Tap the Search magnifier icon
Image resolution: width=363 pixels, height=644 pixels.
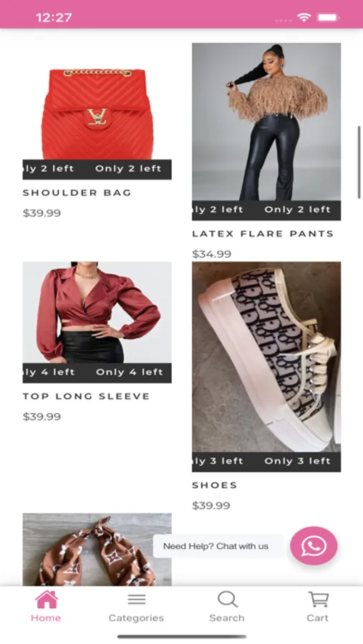228,600
